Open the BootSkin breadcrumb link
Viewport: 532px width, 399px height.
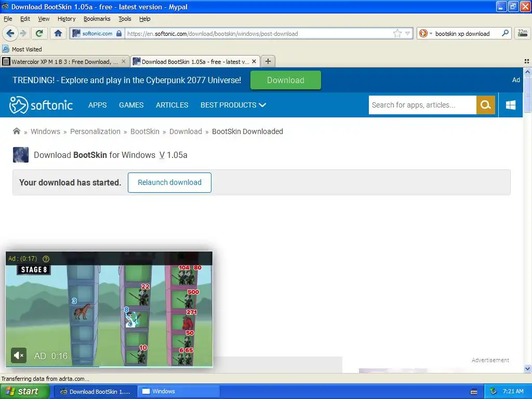(145, 131)
